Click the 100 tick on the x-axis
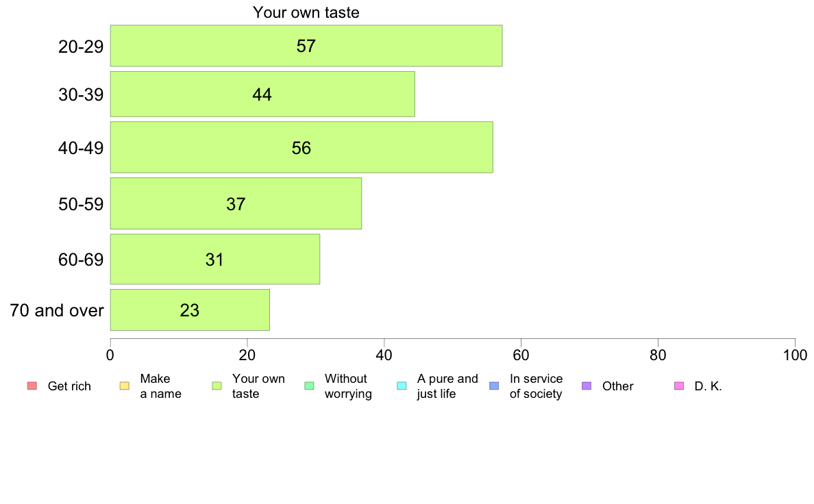Screen dimensions: 814x504 pyautogui.click(x=795, y=355)
